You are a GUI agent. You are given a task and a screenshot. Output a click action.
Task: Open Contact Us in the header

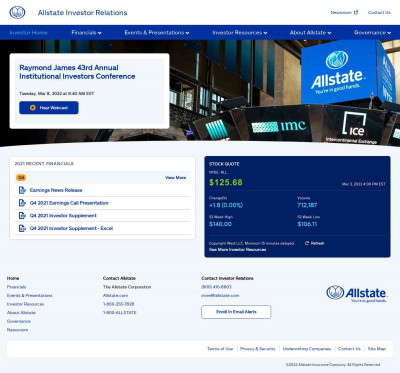(x=379, y=12)
